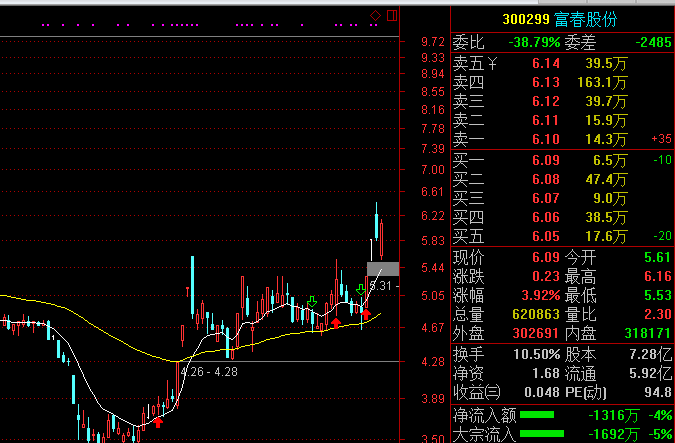This screenshot has height=443, width=675.
Task: Select the 富春股份 stock name header
Action: [586, 19]
